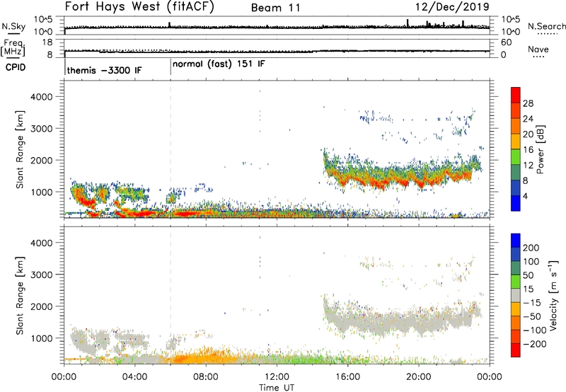Click the 'Slant Range [km]' label of velocity panel
This screenshot has width=566, height=392.
coord(20,295)
